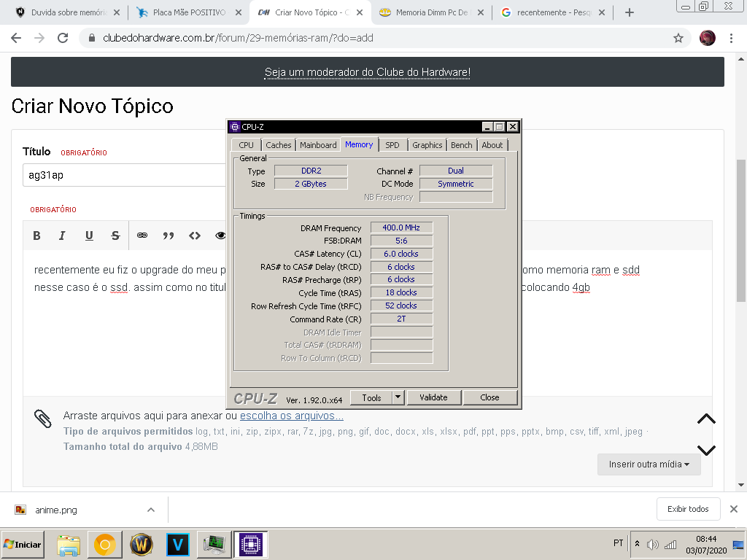
Task: Open 'Seja um moderador do Clube do Hardware!' link
Action: click(x=368, y=72)
